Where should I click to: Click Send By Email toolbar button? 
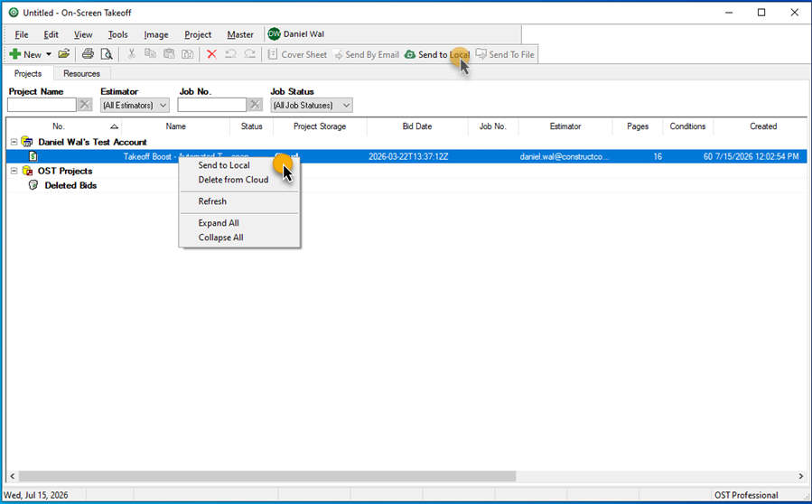(367, 54)
